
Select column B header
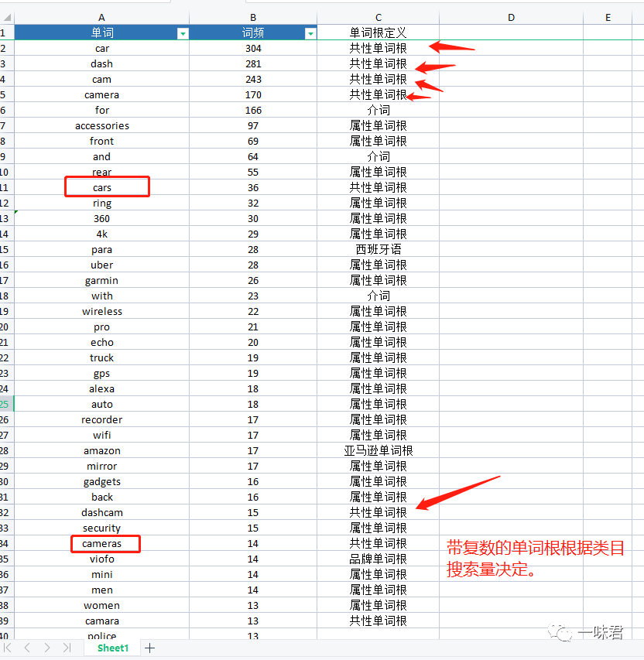click(252, 17)
